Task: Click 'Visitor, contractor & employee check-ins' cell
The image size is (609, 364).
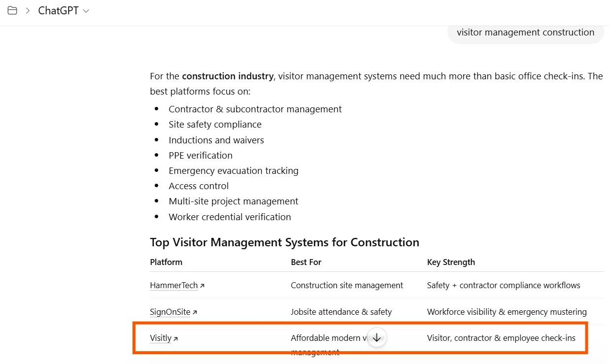Action: click(501, 338)
